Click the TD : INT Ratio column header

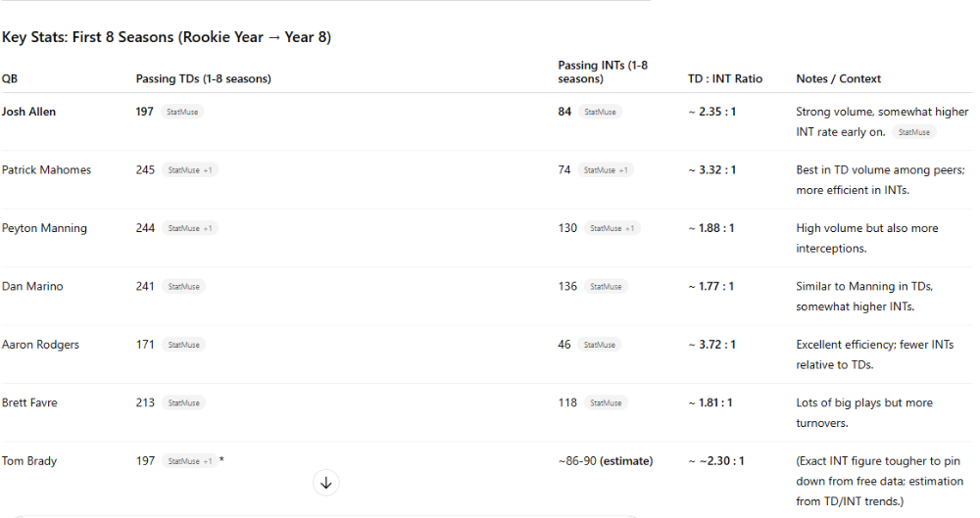pyautogui.click(x=725, y=78)
